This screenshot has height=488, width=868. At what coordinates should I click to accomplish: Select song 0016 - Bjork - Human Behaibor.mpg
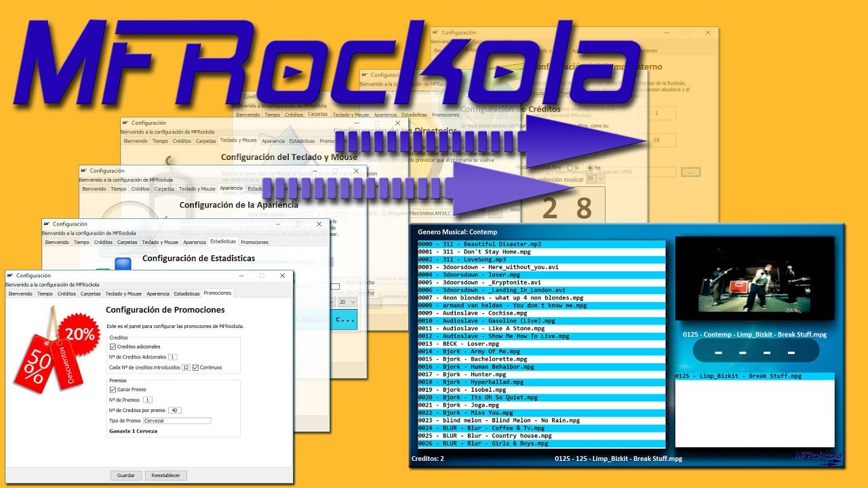[542, 367]
